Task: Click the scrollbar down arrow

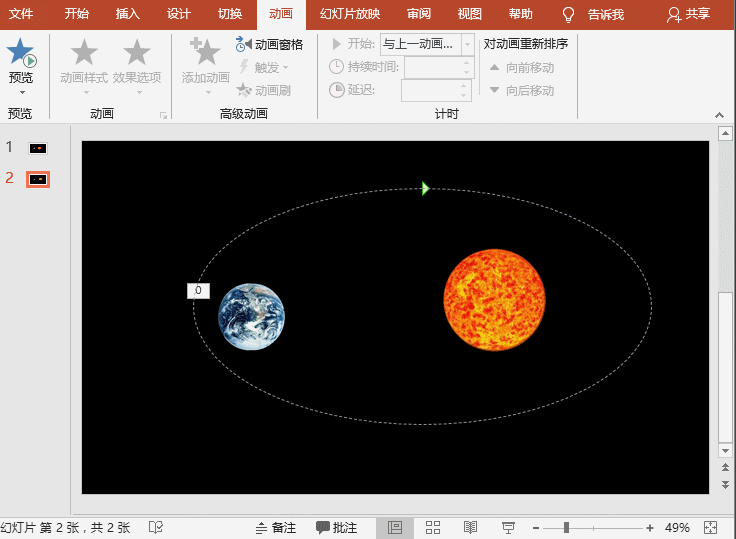Action: tap(725, 451)
